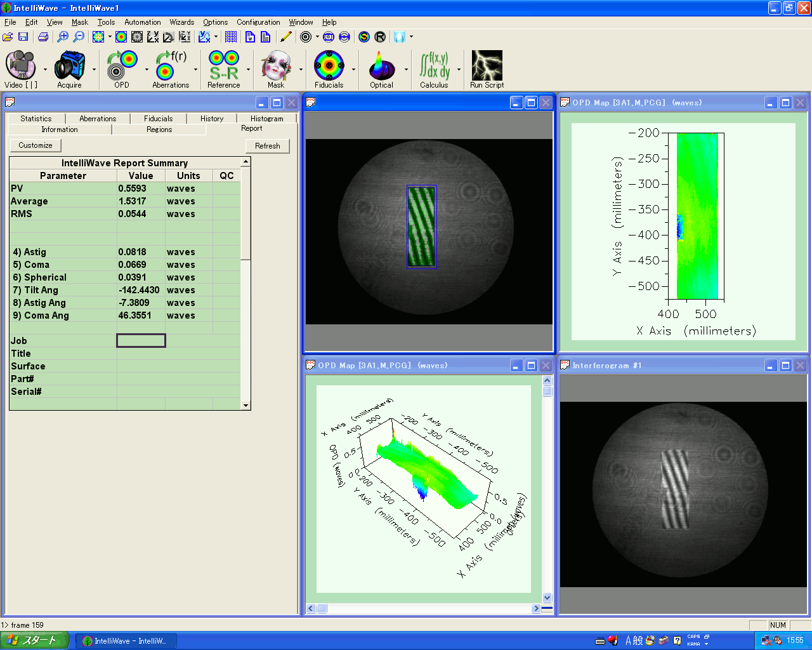Click the Mask face icon
This screenshot has height=650, width=812.
(x=276, y=69)
